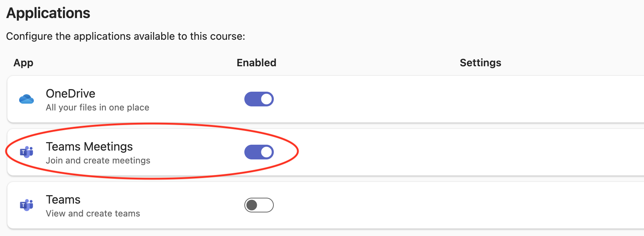Click the Enabled column header
Image resolution: width=644 pixels, height=236 pixels.
coord(256,63)
